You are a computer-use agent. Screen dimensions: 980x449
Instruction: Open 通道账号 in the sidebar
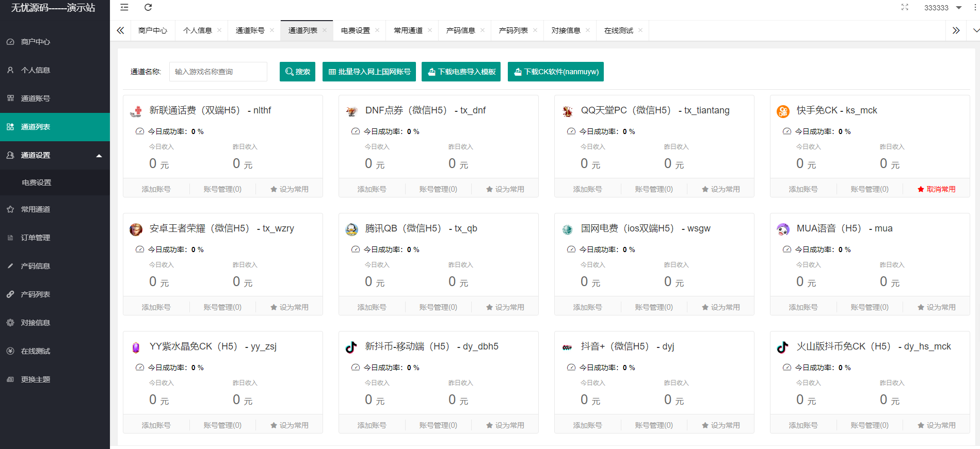click(55, 98)
